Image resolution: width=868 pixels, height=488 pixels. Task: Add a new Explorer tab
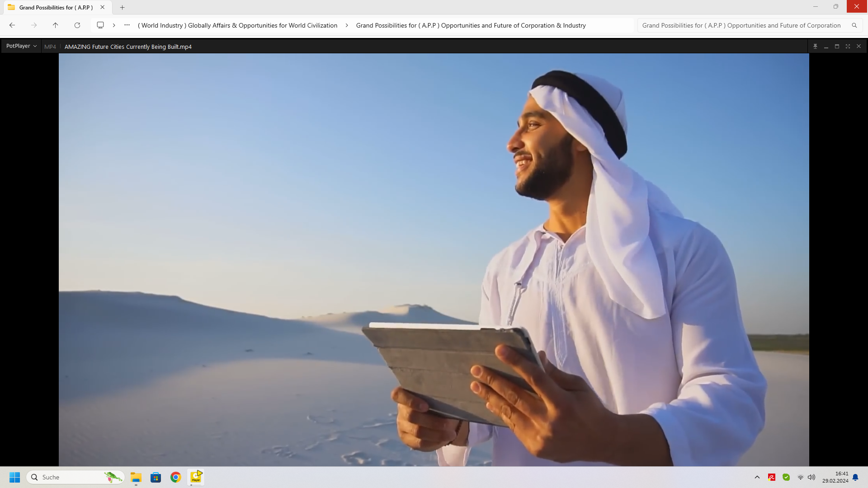click(122, 7)
